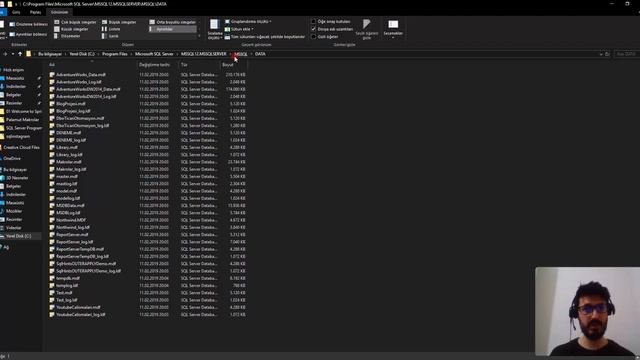Click Program Files breadcrumb

pos(115,54)
